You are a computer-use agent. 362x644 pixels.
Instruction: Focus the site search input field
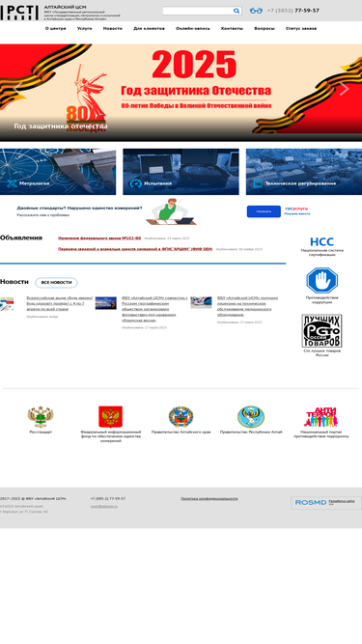[x=198, y=11]
